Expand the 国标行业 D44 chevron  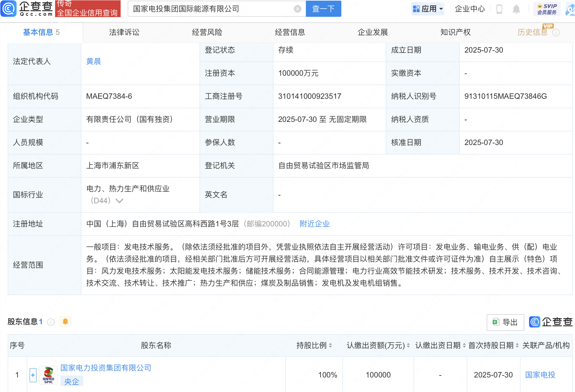pos(119,201)
